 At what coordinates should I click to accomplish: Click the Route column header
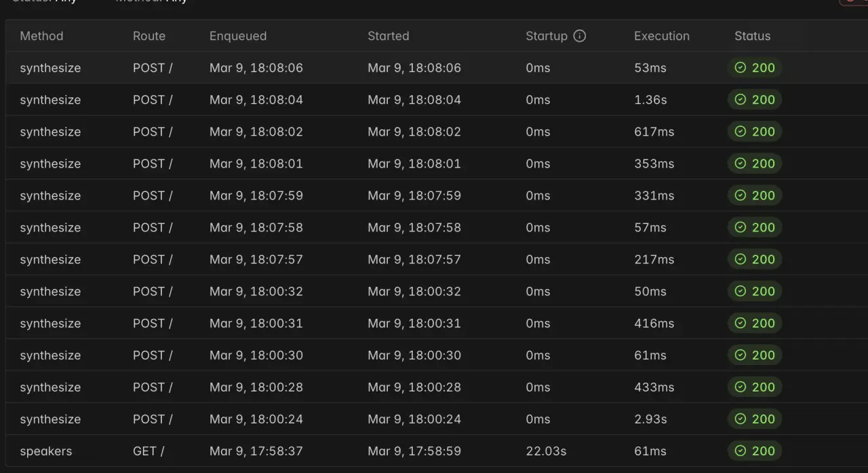pyautogui.click(x=149, y=36)
